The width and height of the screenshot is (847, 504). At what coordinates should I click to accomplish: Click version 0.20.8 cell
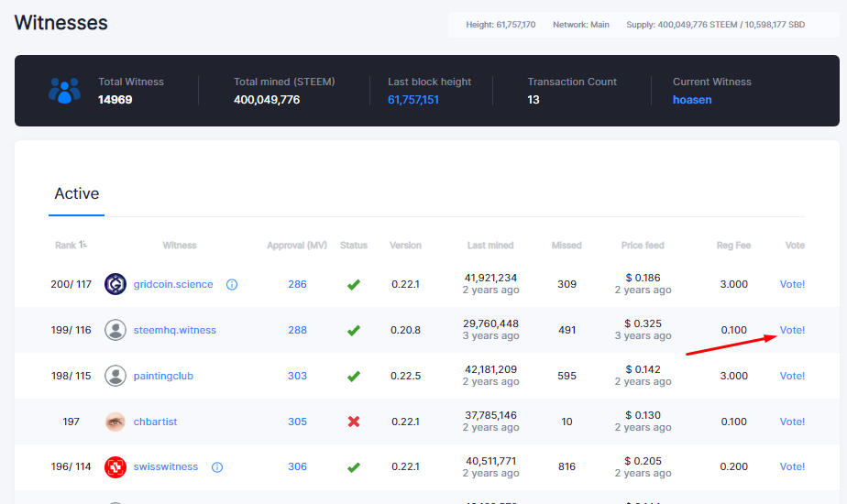coord(405,330)
